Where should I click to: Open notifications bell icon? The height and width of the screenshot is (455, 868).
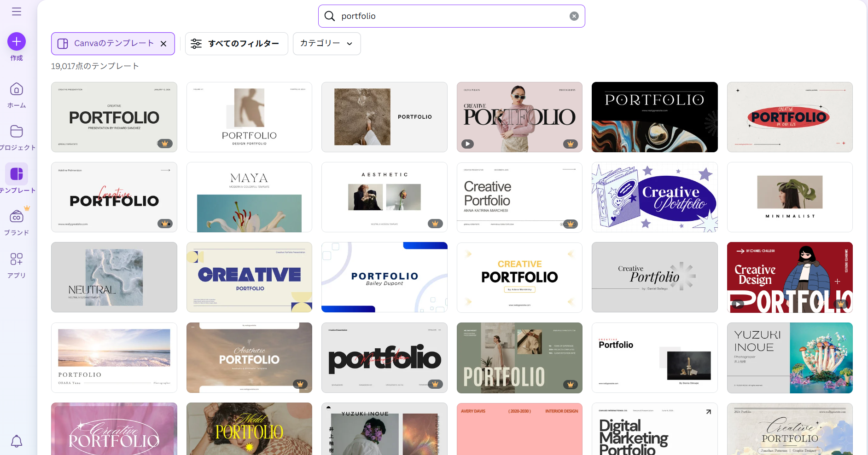17,441
